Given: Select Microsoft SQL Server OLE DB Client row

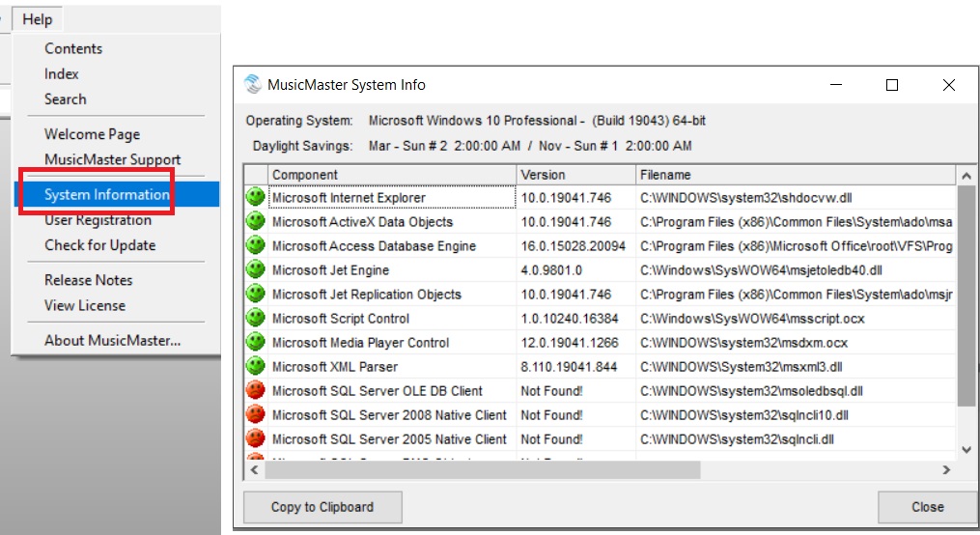Looking at the screenshot, I should pos(600,391).
